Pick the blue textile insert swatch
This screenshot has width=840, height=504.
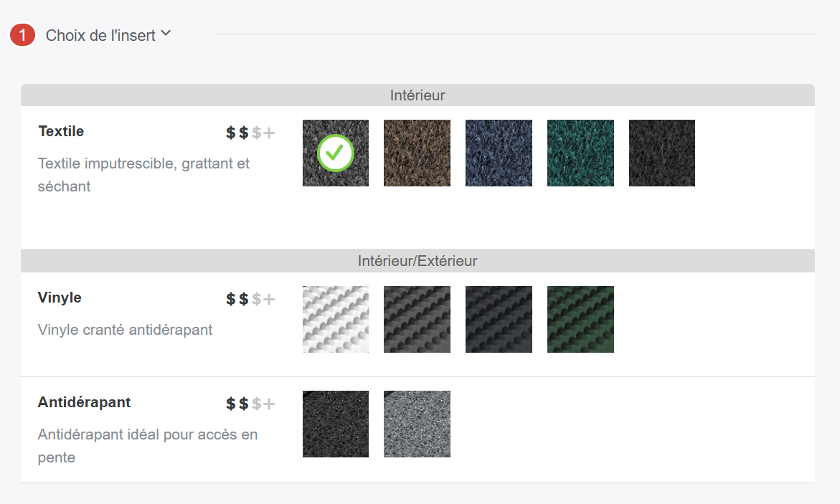tap(499, 153)
